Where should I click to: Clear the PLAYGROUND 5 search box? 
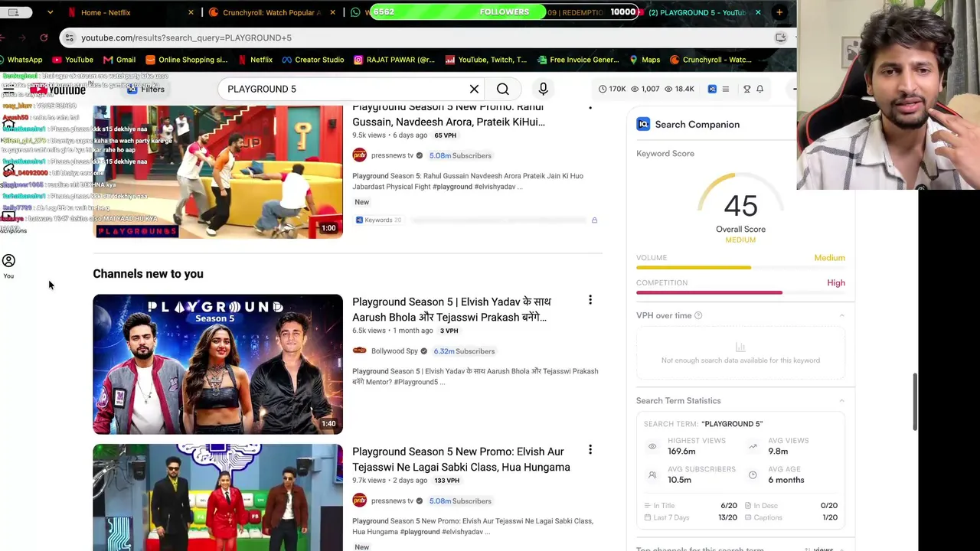(474, 89)
